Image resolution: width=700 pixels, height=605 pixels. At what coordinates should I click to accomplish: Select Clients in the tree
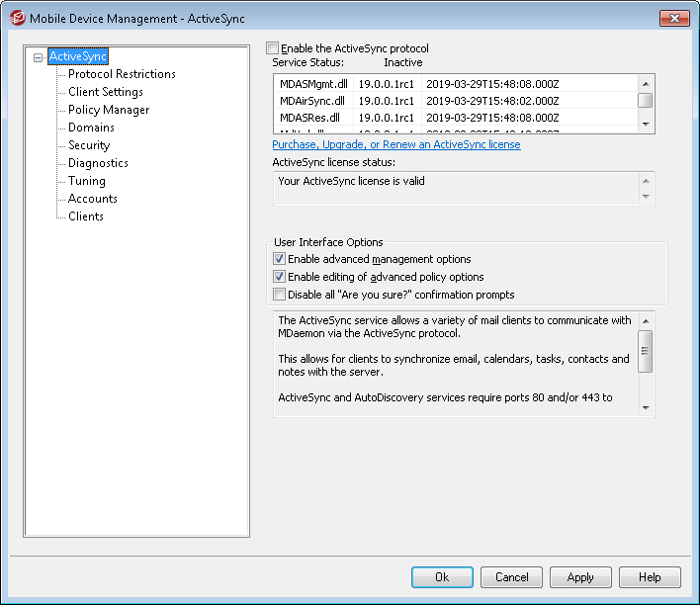point(86,216)
